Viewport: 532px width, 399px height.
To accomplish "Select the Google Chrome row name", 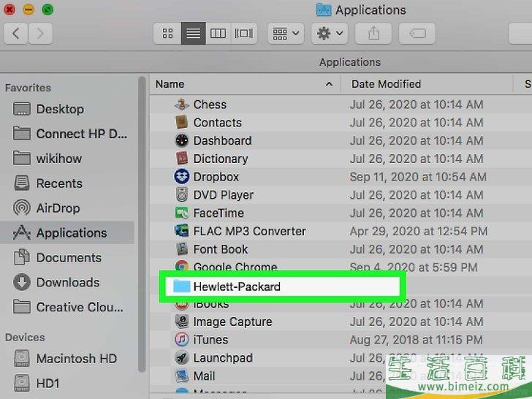I will coord(235,267).
